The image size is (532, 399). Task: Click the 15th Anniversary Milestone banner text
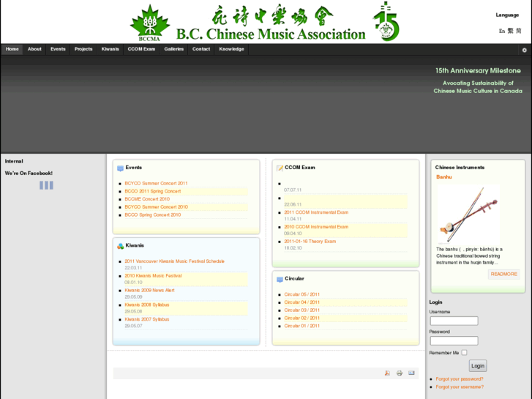(x=478, y=70)
